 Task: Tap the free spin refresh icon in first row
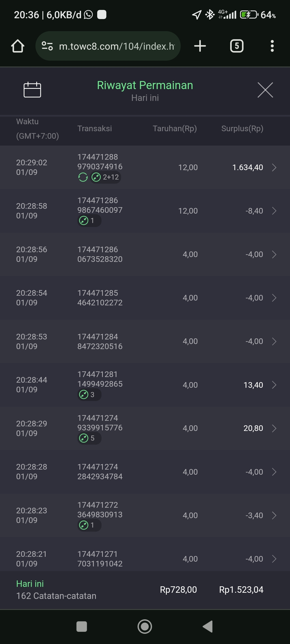(83, 177)
